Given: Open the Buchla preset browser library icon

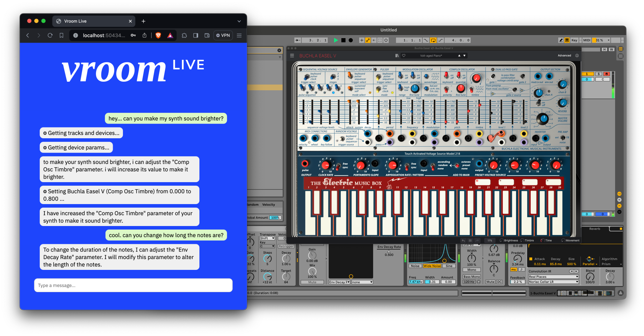Looking at the screenshot, I should [x=397, y=56].
